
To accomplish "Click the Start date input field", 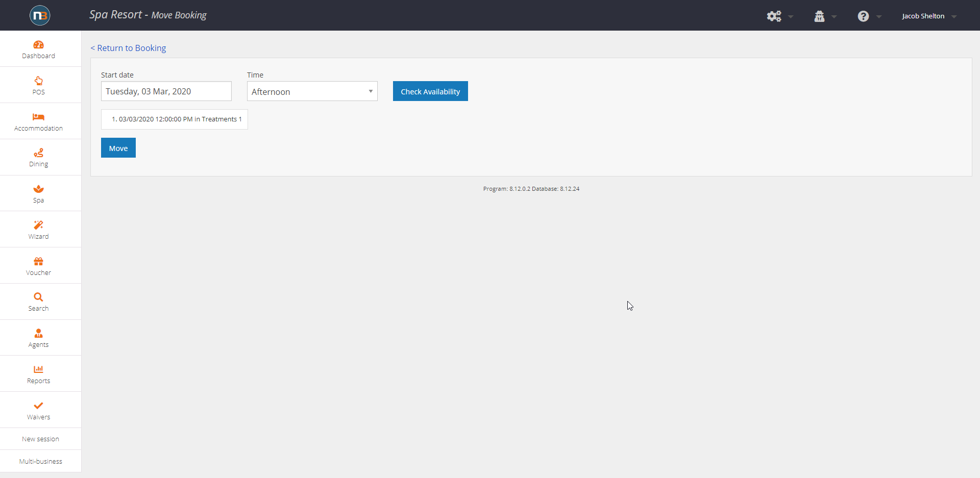I will click(166, 91).
